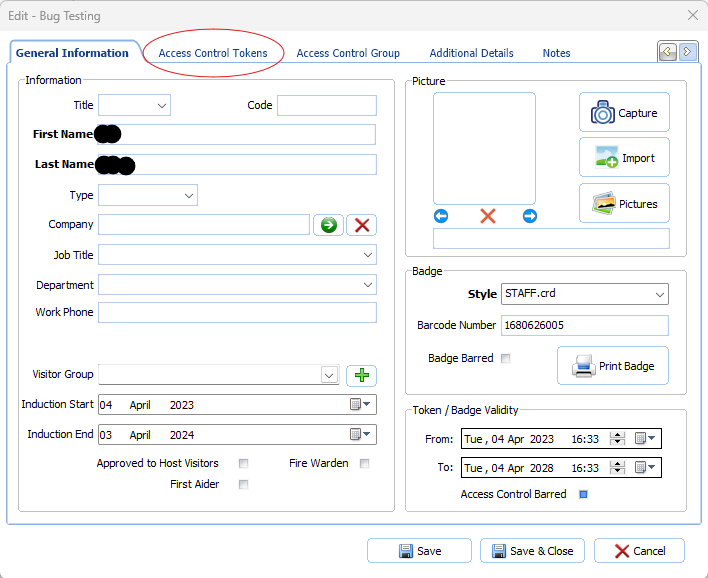Open the Additional Details tab
This screenshot has height=578, width=708.
[471, 53]
